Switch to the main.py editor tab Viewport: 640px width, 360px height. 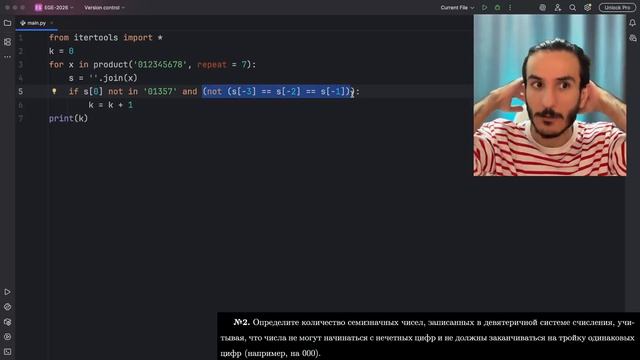[x=36, y=23]
